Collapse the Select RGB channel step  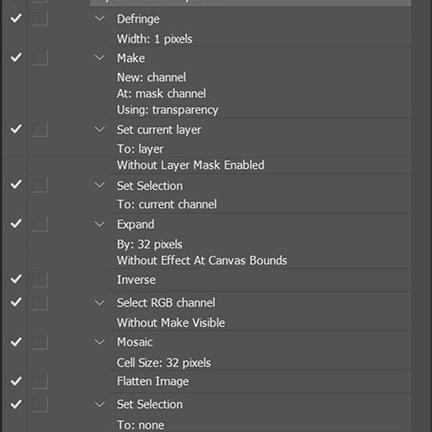(99, 303)
